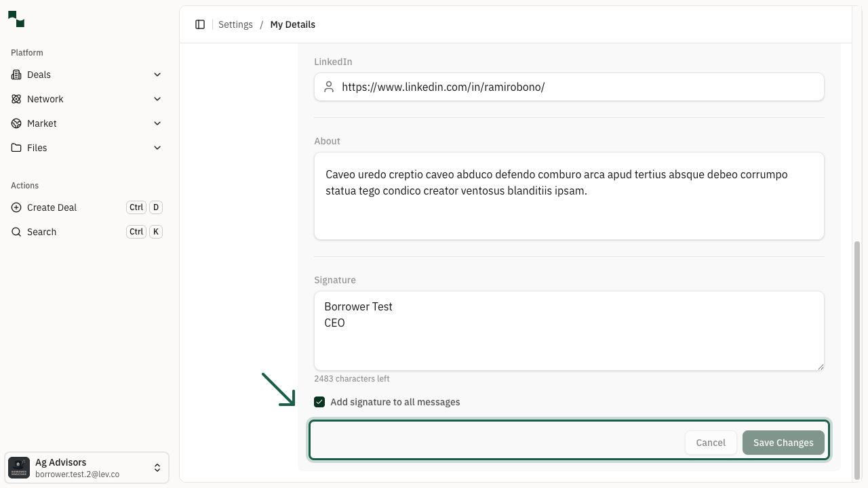The image size is (868, 488).
Task: Click the Ag Advisors account avatar
Action: point(19,468)
